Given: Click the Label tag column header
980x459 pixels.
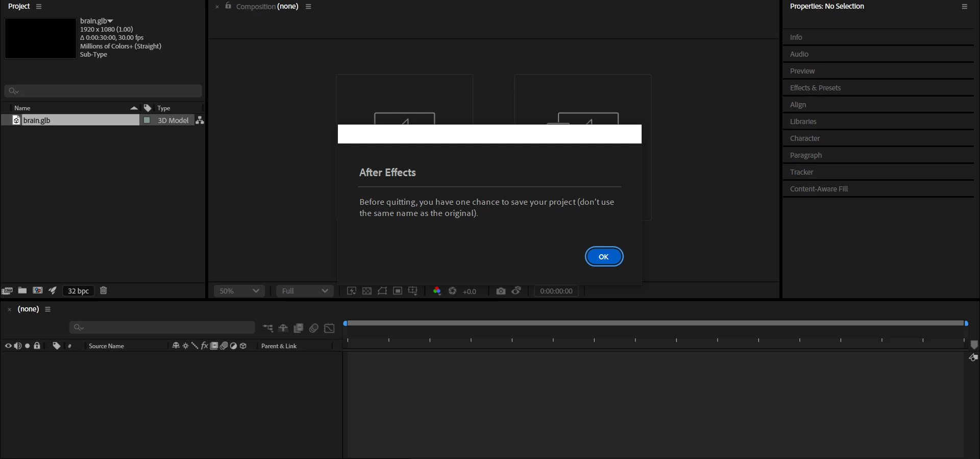Looking at the screenshot, I should 148,108.
